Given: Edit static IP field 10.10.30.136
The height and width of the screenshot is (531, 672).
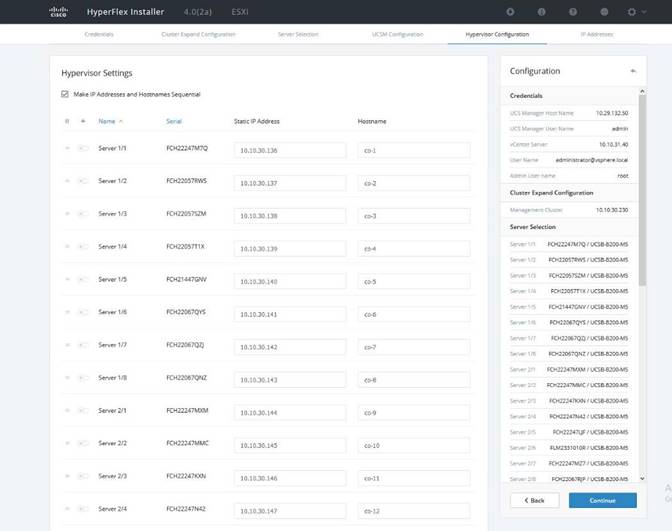Looking at the screenshot, I should pyautogui.click(x=290, y=150).
